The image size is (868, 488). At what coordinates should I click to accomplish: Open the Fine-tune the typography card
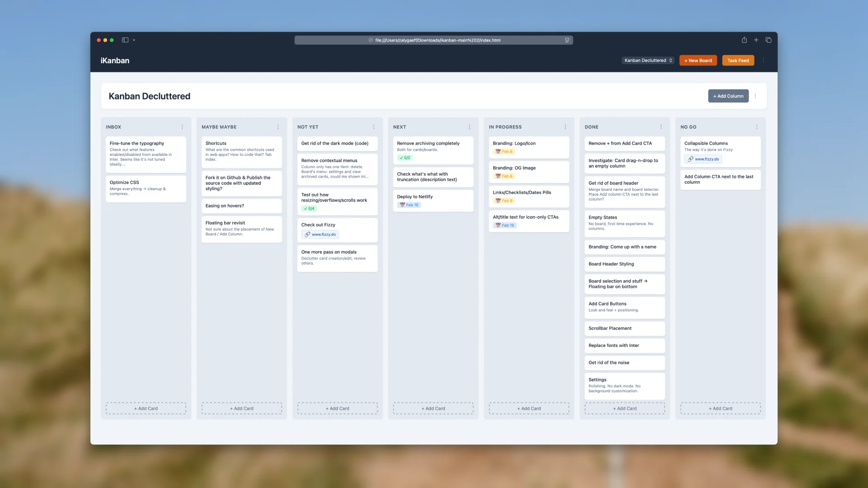click(146, 155)
